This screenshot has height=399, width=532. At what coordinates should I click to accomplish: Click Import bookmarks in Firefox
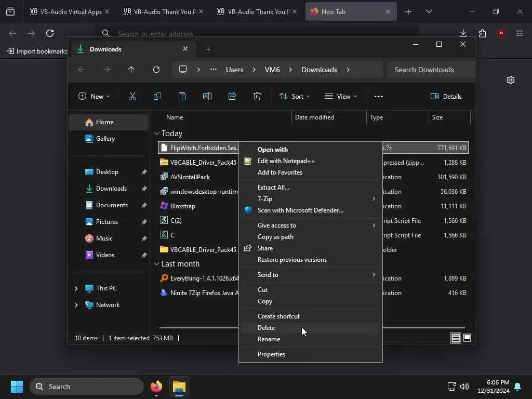tap(37, 51)
